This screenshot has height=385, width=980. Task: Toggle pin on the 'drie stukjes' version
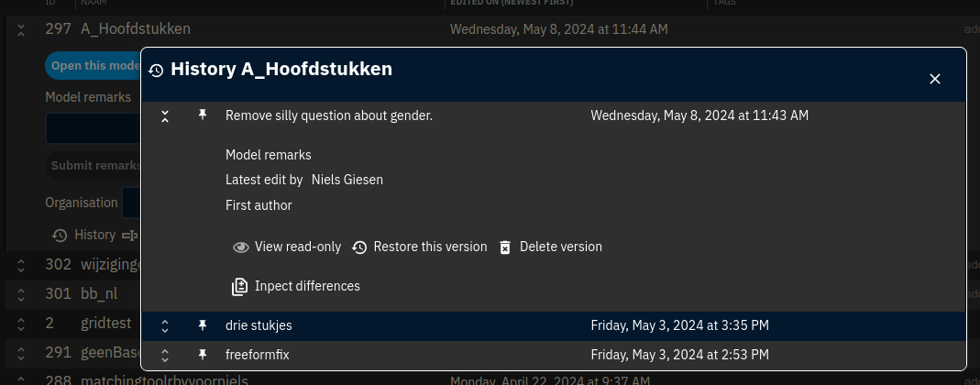pyautogui.click(x=202, y=325)
